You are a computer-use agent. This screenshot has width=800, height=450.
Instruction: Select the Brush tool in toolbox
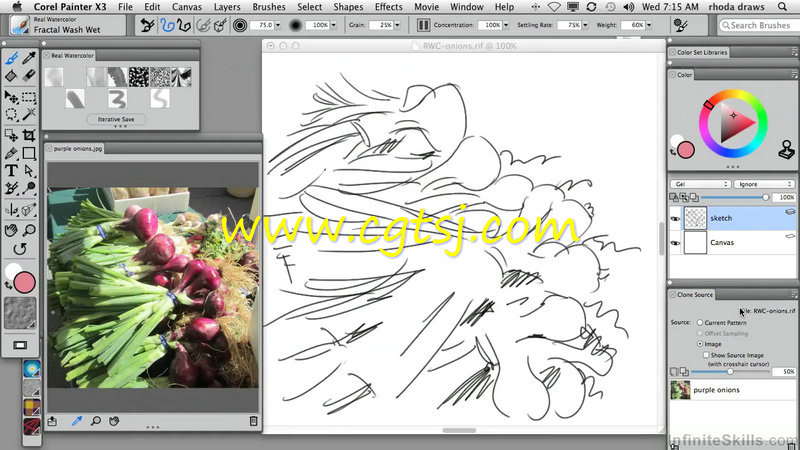[x=11, y=58]
